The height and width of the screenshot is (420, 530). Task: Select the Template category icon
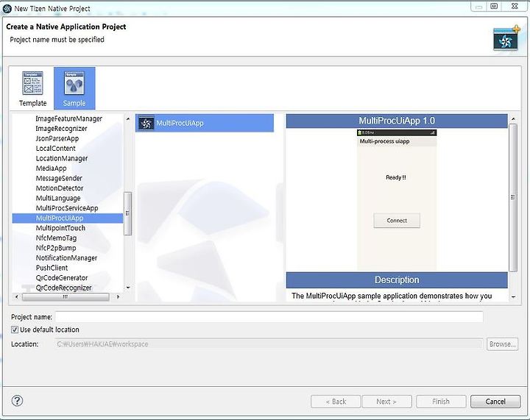[32, 88]
